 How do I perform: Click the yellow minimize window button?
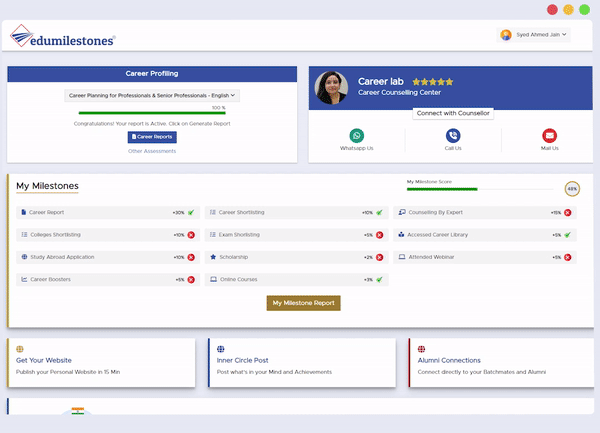click(x=568, y=10)
